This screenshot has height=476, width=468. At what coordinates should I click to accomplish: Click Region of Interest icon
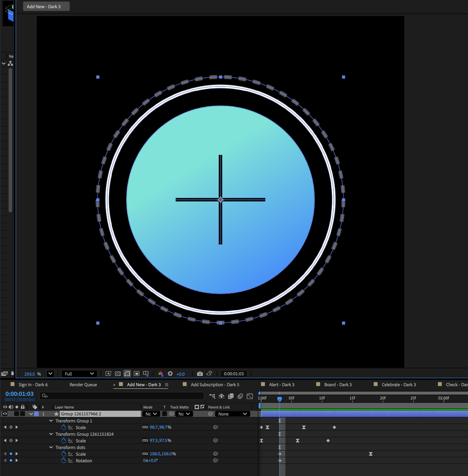(x=136, y=374)
